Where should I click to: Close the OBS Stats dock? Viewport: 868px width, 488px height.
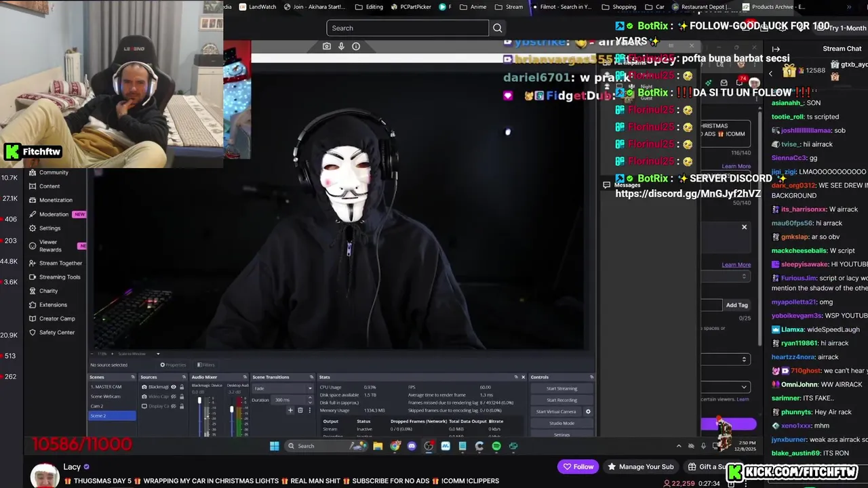(x=523, y=377)
